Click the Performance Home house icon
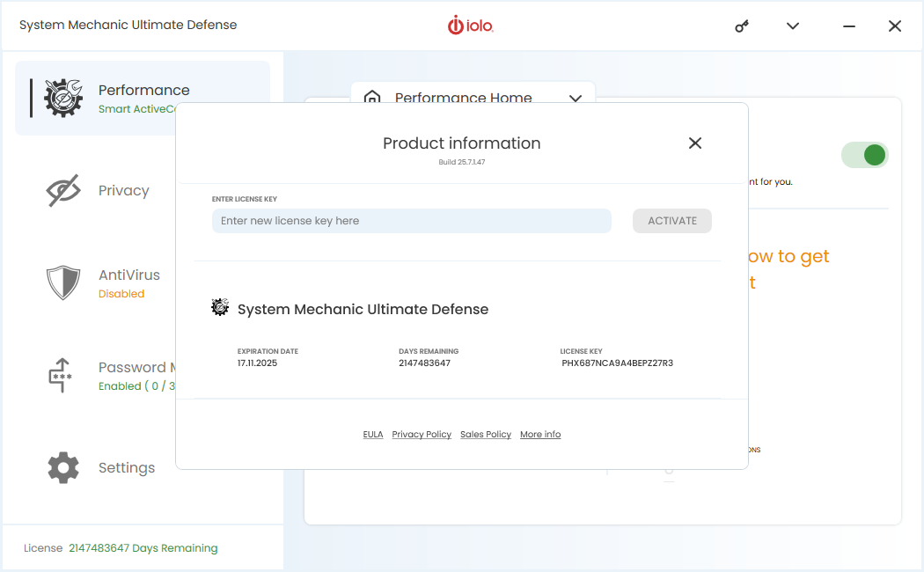 click(372, 97)
